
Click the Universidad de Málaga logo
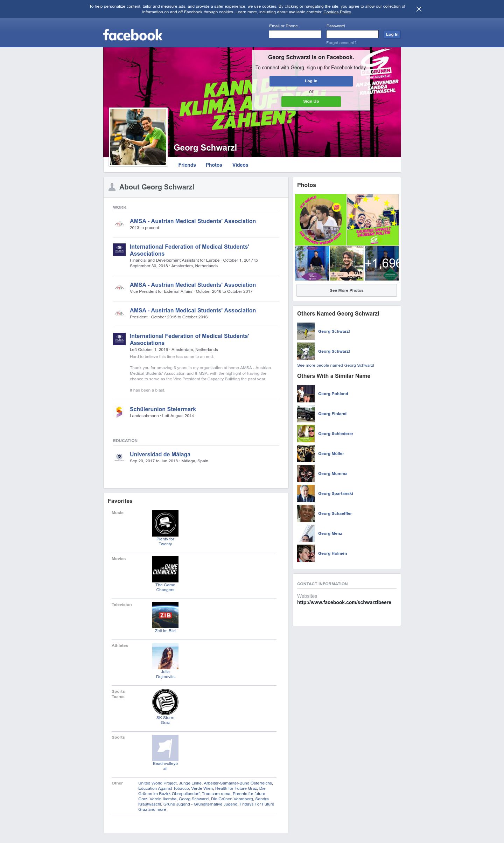(119, 457)
